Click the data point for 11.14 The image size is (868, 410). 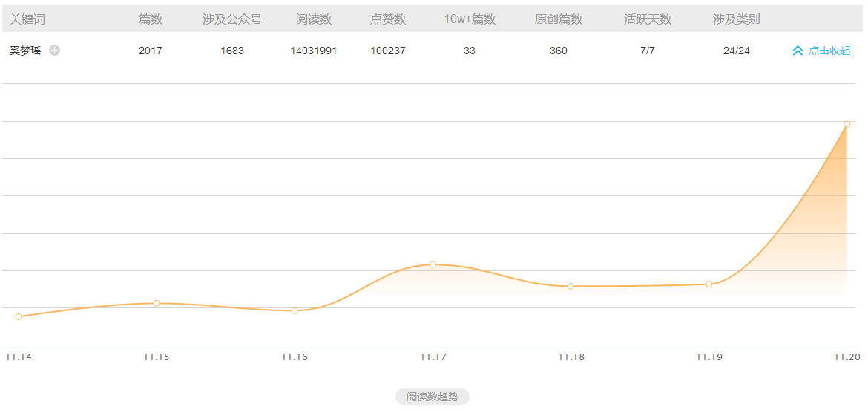19,317
